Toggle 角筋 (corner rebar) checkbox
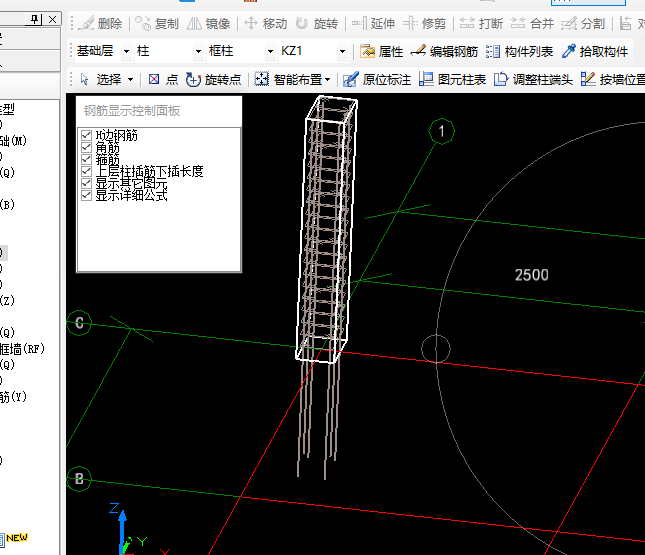The height and width of the screenshot is (555, 645). pos(86,147)
